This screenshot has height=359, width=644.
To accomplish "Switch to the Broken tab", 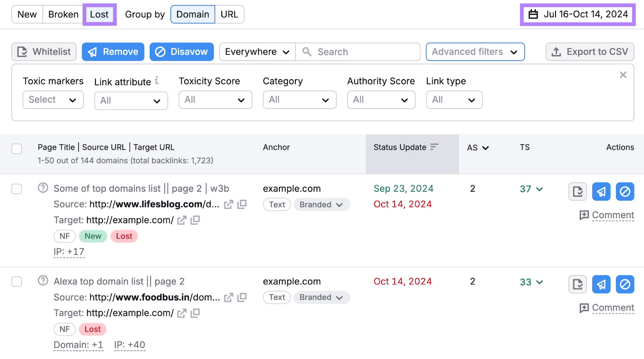I will [x=63, y=14].
